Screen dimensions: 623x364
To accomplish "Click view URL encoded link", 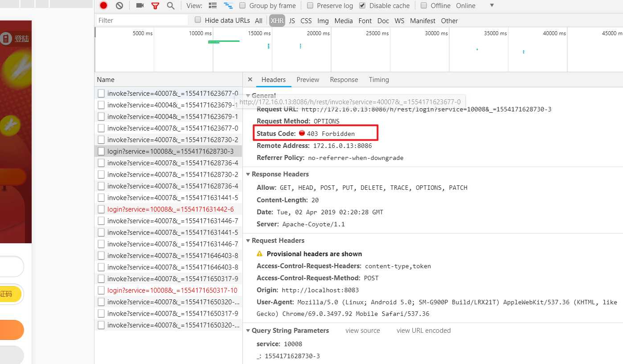I will click(x=424, y=330).
